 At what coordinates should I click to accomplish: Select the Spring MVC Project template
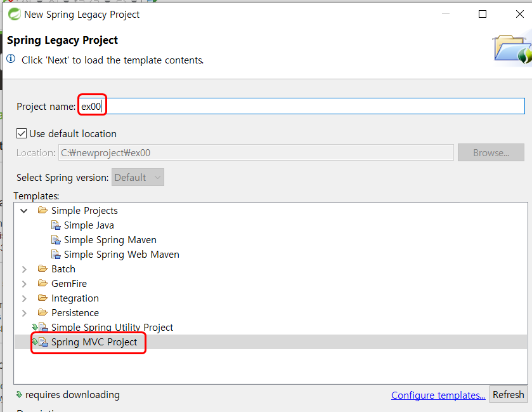point(94,342)
